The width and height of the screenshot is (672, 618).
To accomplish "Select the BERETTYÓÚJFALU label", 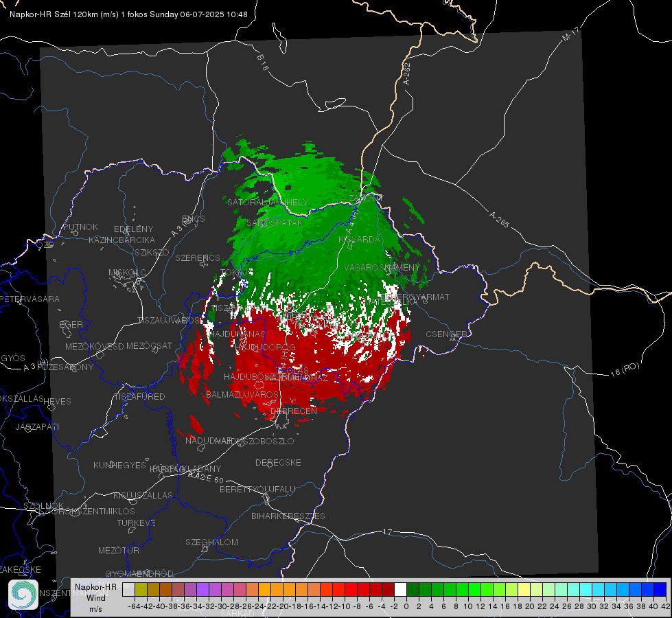I will 257,489.
